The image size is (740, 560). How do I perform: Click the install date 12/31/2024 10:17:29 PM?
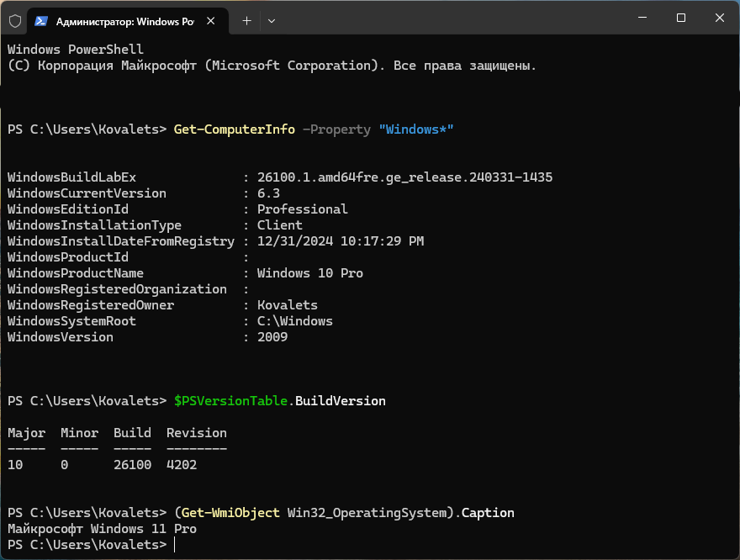(341, 241)
